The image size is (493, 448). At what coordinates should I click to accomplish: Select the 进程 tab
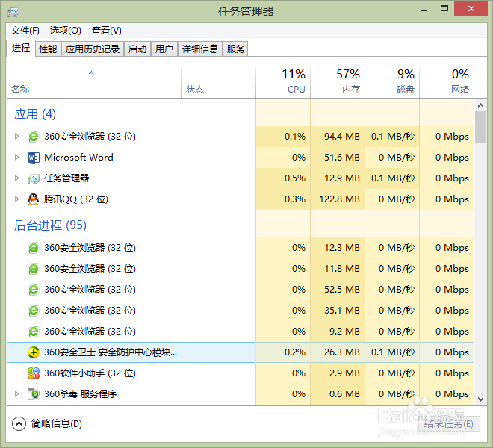coord(21,48)
